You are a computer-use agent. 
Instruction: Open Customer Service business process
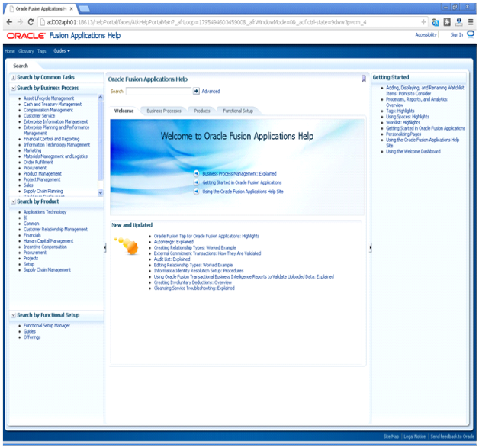pyautogui.click(x=39, y=116)
